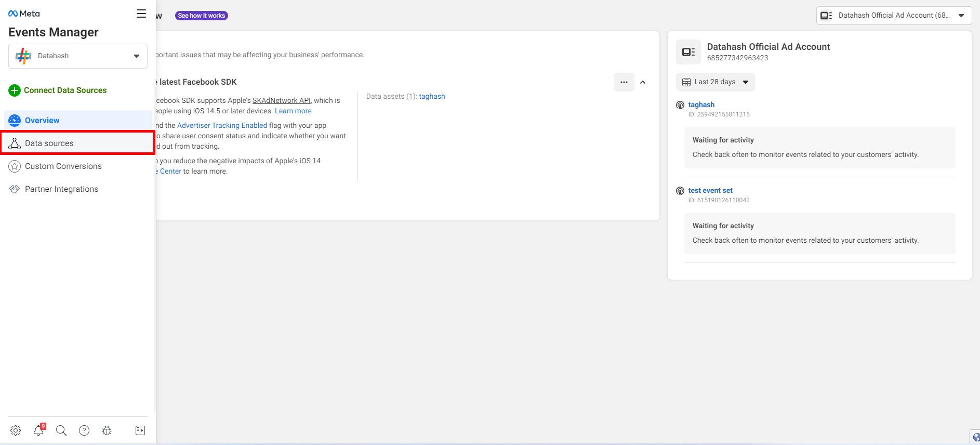This screenshot has width=980, height=445.
Task: Open settings gear icon in sidebar footer
Action: pos(16,430)
